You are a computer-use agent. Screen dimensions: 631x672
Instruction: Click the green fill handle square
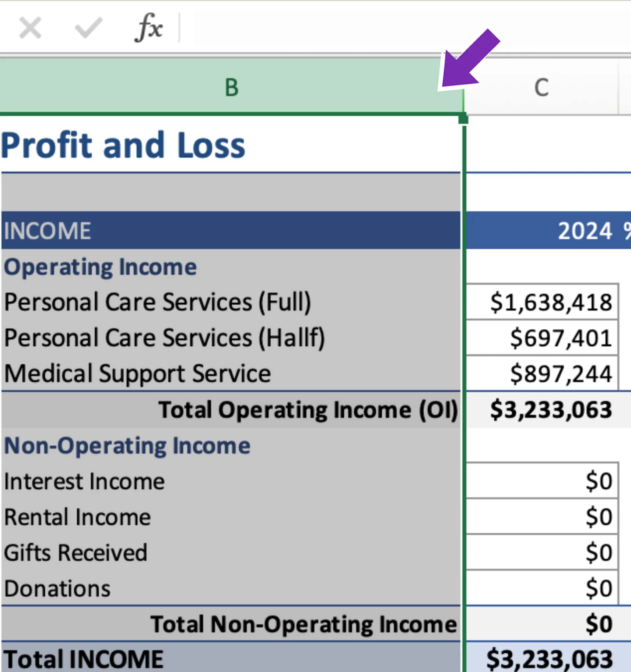point(463,119)
